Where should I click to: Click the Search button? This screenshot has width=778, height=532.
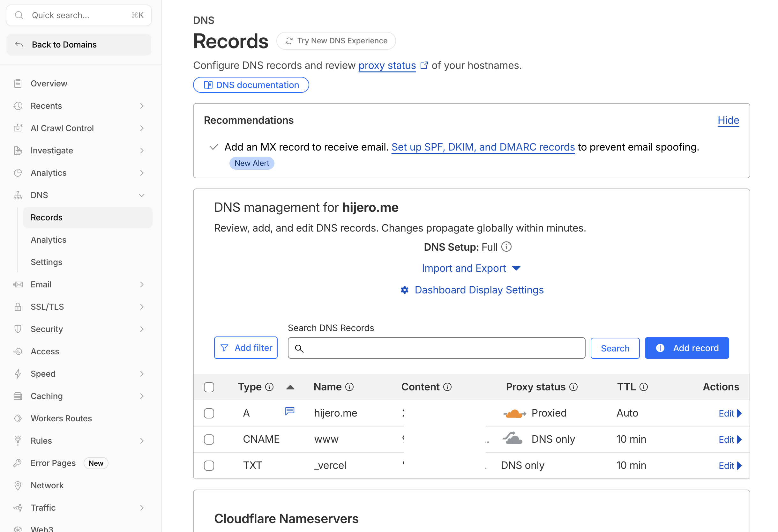pyautogui.click(x=615, y=348)
